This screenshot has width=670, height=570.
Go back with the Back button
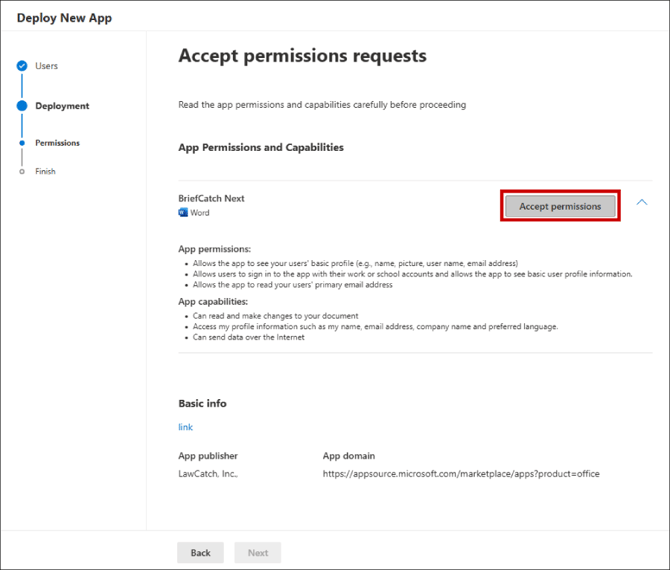200,552
